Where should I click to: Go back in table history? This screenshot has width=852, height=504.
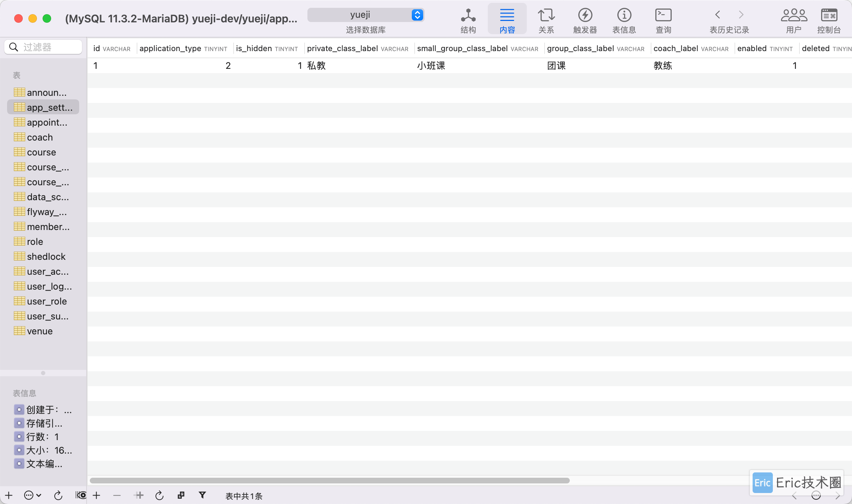718,15
